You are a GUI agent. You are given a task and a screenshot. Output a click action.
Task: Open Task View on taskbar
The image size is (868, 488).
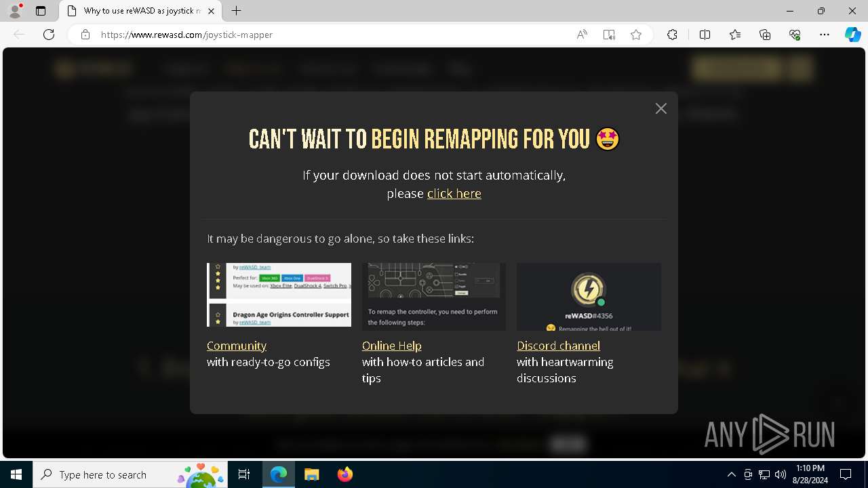[x=244, y=474]
